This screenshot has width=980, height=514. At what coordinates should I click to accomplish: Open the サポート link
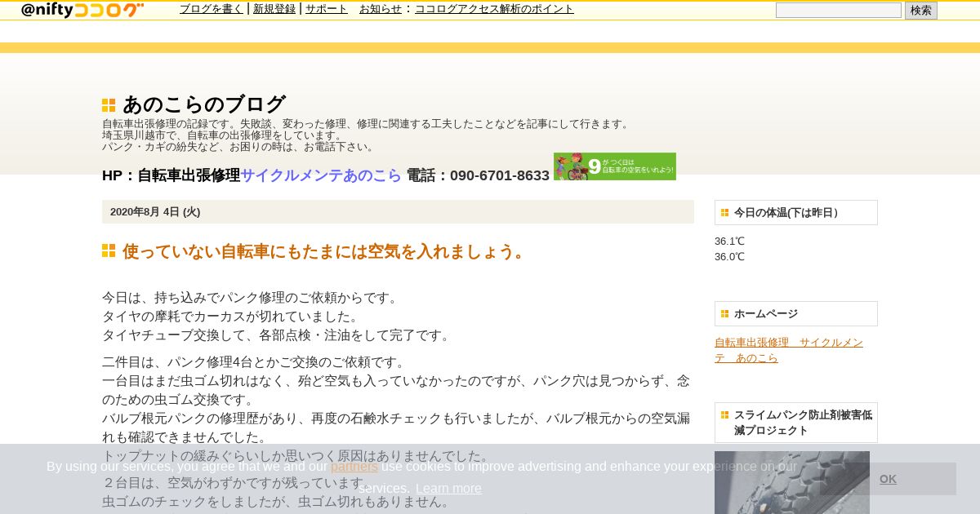pyautogui.click(x=327, y=9)
